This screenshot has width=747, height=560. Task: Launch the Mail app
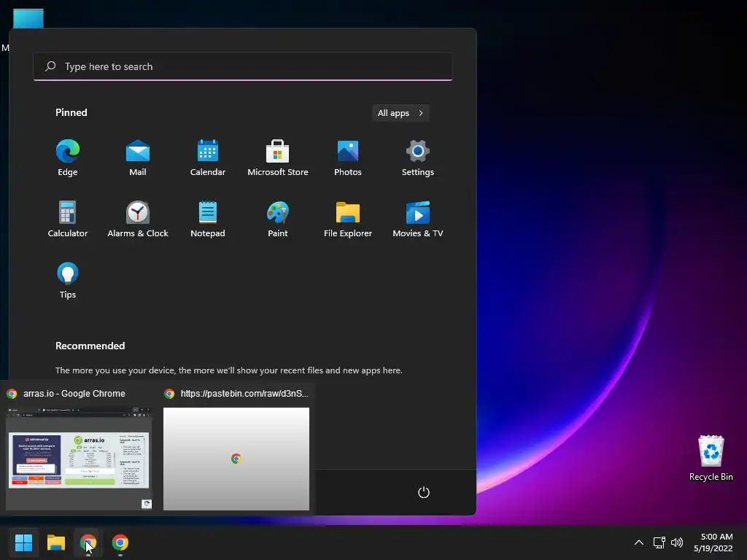tap(138, 158)
